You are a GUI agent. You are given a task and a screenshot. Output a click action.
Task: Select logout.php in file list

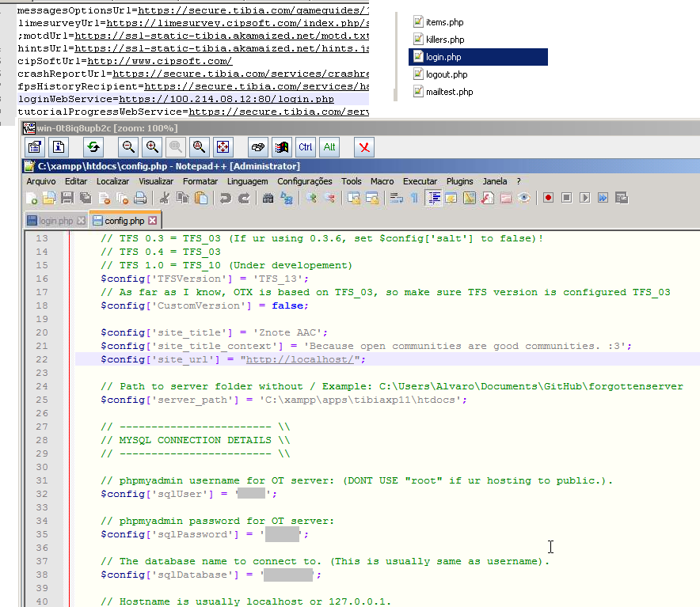(x=447, y=74)
